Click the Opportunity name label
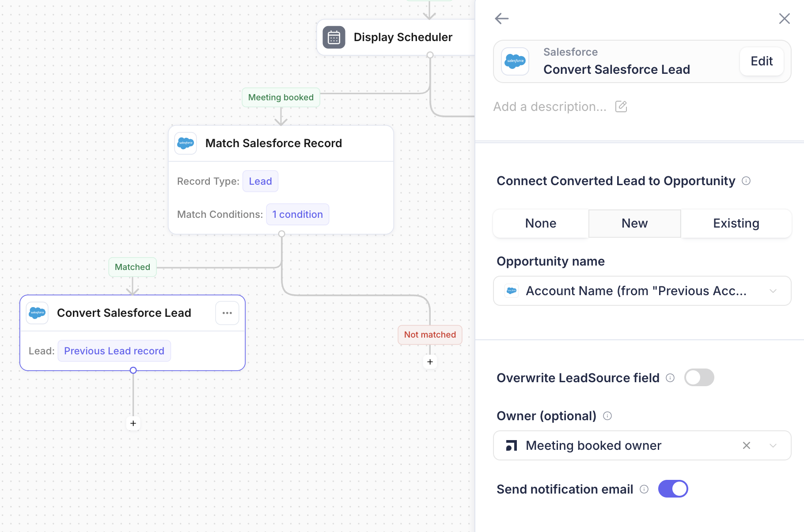 [550, 261]
